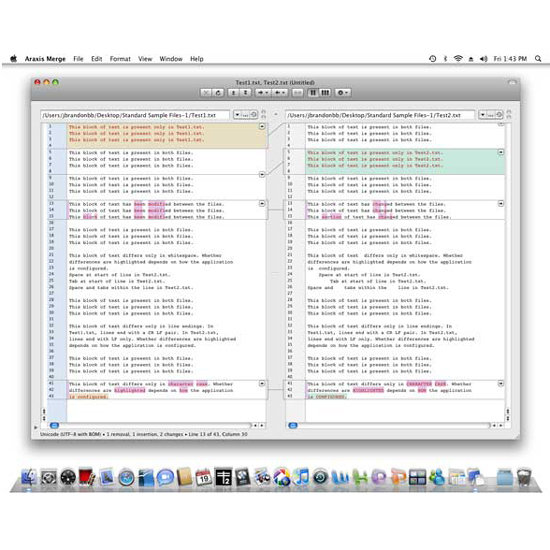Screen dimensions: 550x550
Task: Click merge button on left character-case block line 41
Action: tap(262, 384)
